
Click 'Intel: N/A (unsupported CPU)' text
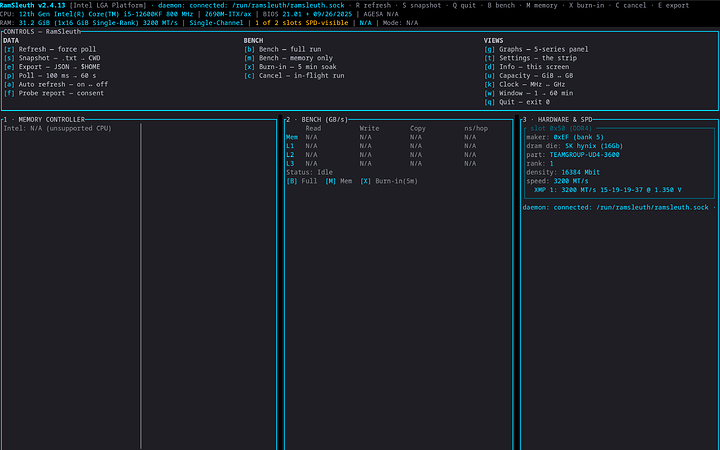pyautogui.click(x=57, y=128)
